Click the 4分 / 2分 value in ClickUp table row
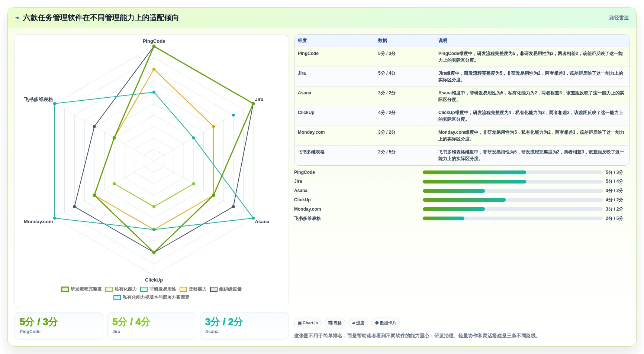644x354 pixels. (x=387, y=113)
